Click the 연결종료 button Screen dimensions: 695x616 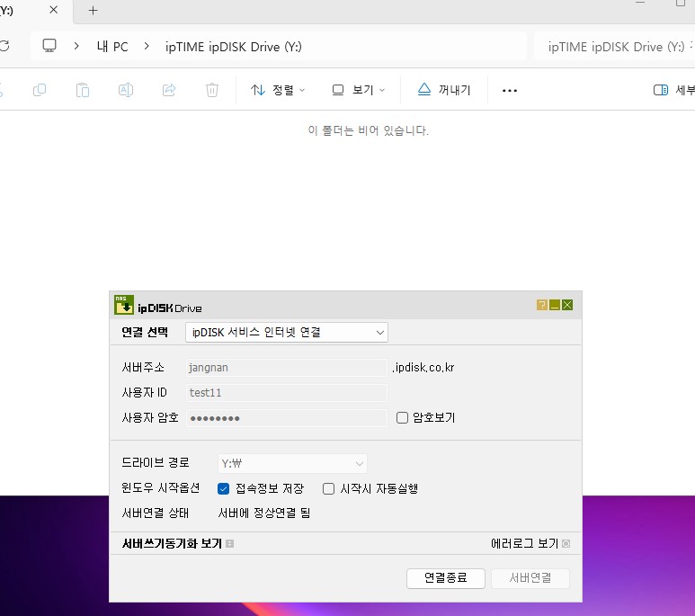pos(445,578)
